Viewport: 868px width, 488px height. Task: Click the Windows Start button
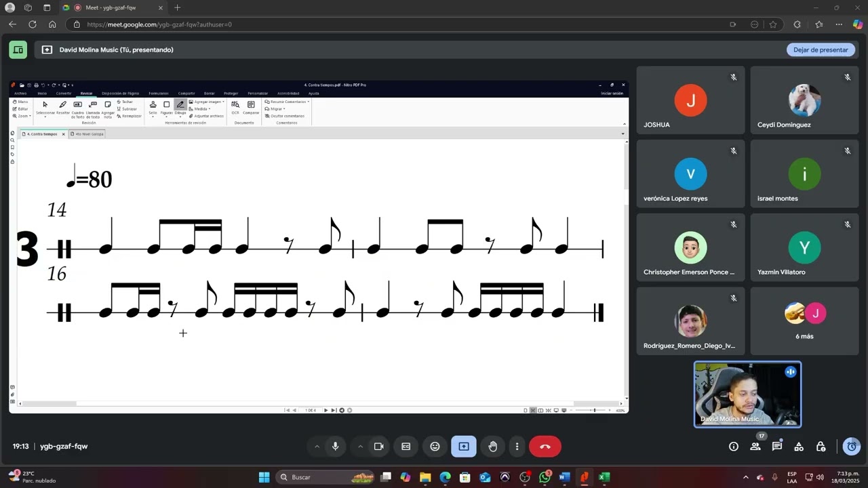pos(264,477)
